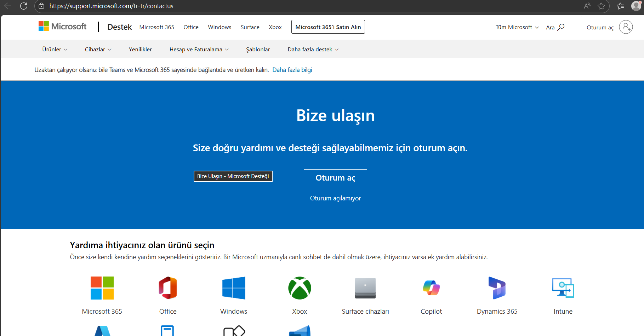The width and height of the screenshot is (644, 336).
Task: Focus the browser address bar URL
Action: click(x=112, y=6)
